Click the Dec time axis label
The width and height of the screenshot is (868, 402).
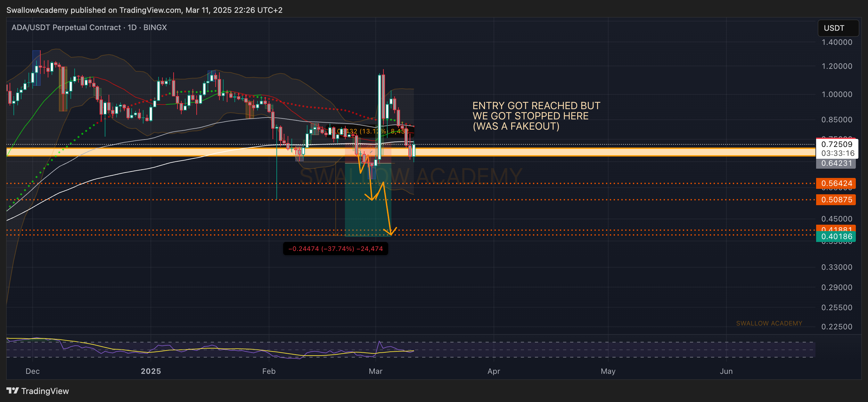[33, 371]
